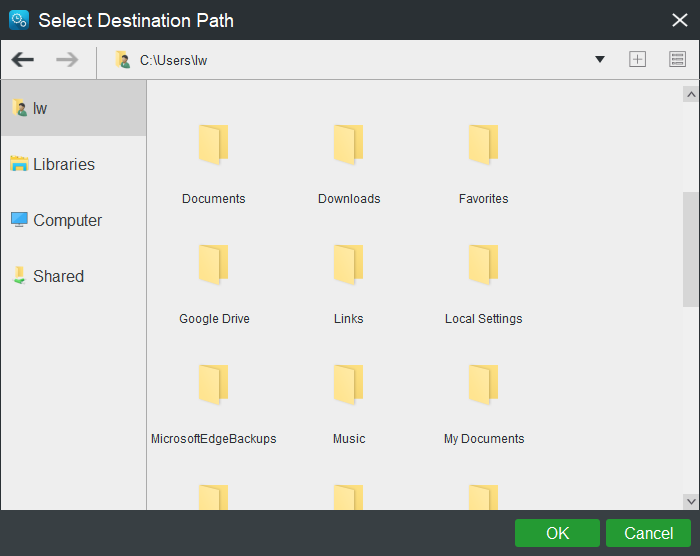Click the app icon in title bar
Viewport: 700px width, 556px height.
[x=19, y=20]
